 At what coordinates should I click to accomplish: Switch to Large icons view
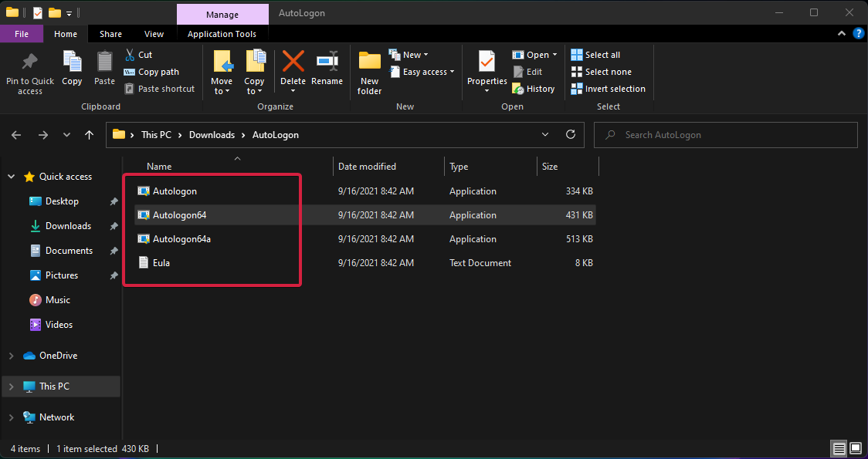tap(855, 448)
